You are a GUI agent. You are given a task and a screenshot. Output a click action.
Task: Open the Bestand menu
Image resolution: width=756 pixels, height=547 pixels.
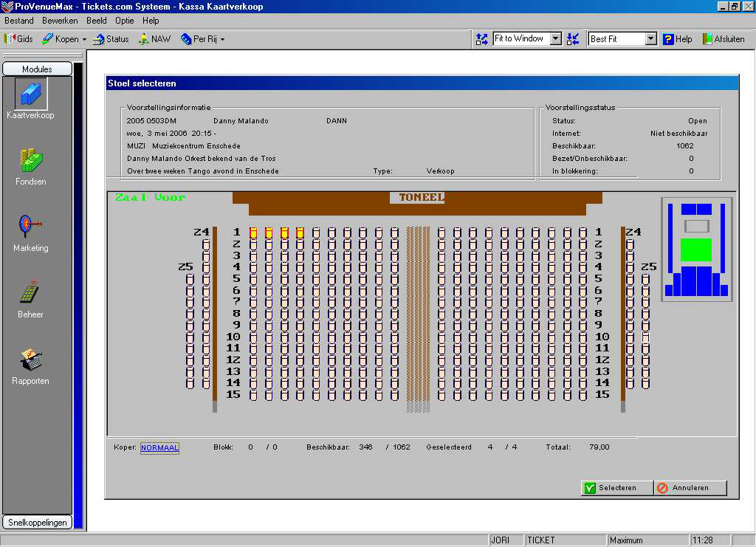point(18,21)
